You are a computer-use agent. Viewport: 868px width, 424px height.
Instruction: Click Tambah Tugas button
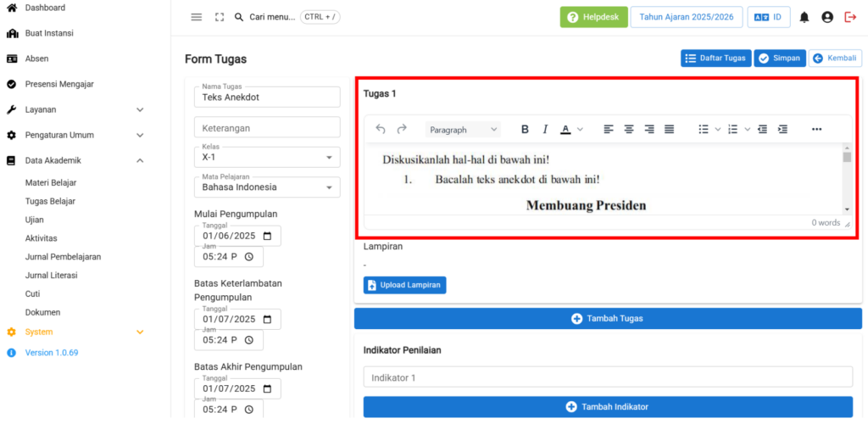608,318
